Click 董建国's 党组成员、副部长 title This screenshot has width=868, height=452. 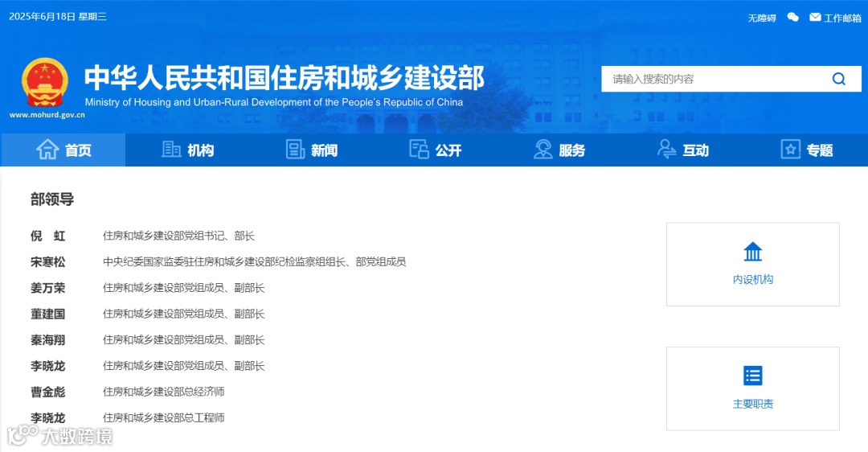click(x=184, y=314)
